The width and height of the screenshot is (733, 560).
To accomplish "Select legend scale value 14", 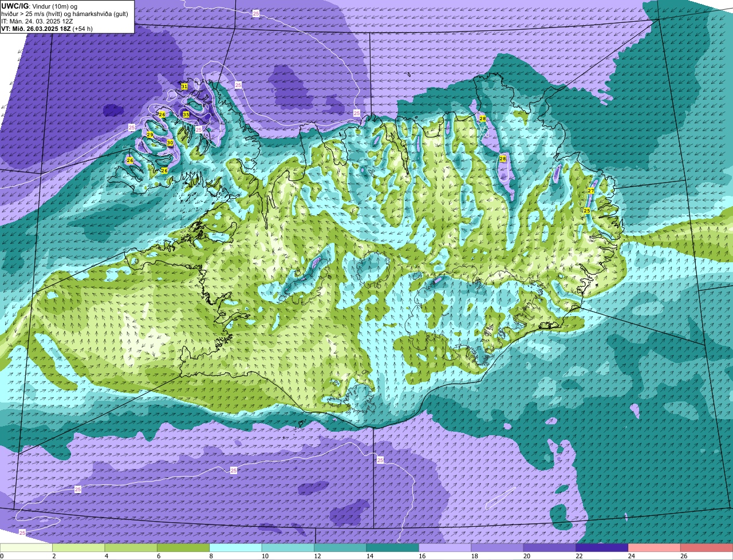I will pos(369,556).
